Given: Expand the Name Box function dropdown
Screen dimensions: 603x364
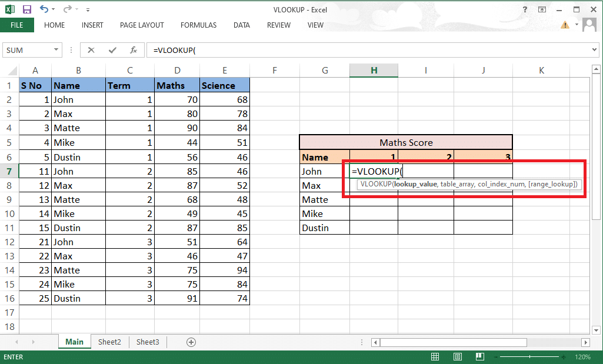Looking at the screenshot, I should tap(56, 50).
